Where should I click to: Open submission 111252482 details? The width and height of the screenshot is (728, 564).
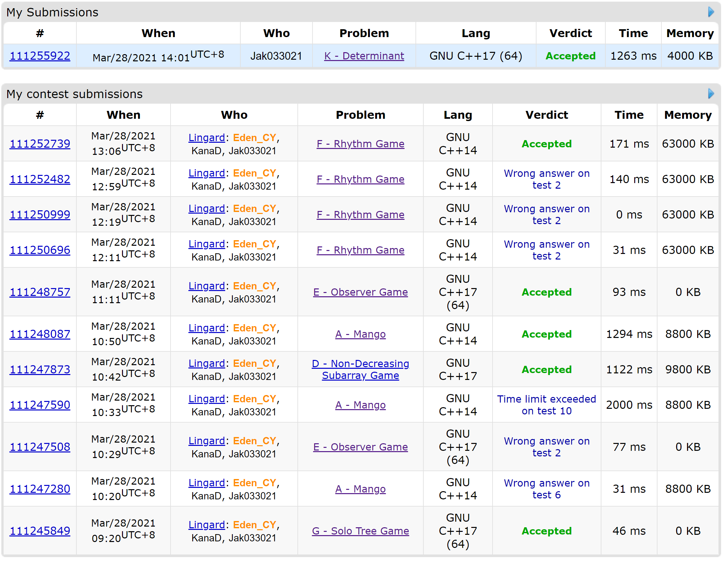tap(40, 179)
